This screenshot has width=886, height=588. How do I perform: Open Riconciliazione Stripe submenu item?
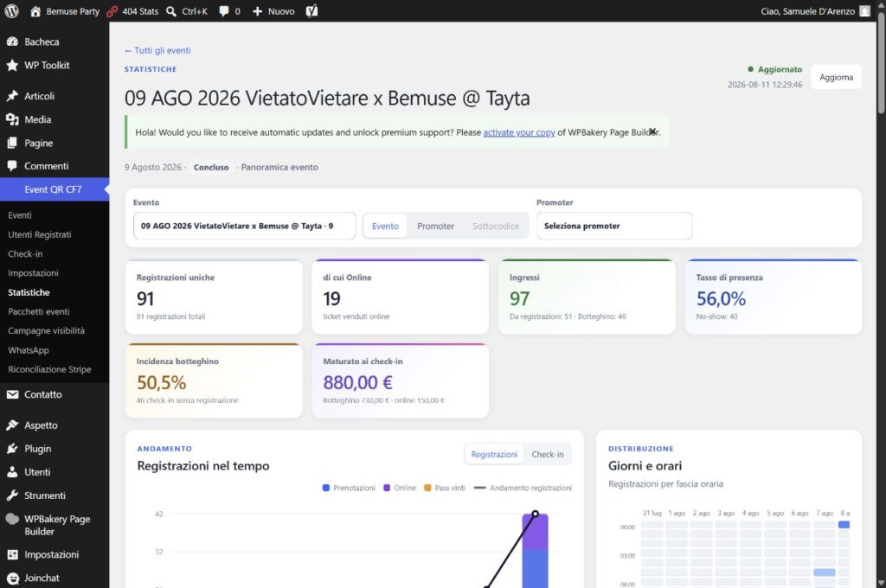point(49,369)
